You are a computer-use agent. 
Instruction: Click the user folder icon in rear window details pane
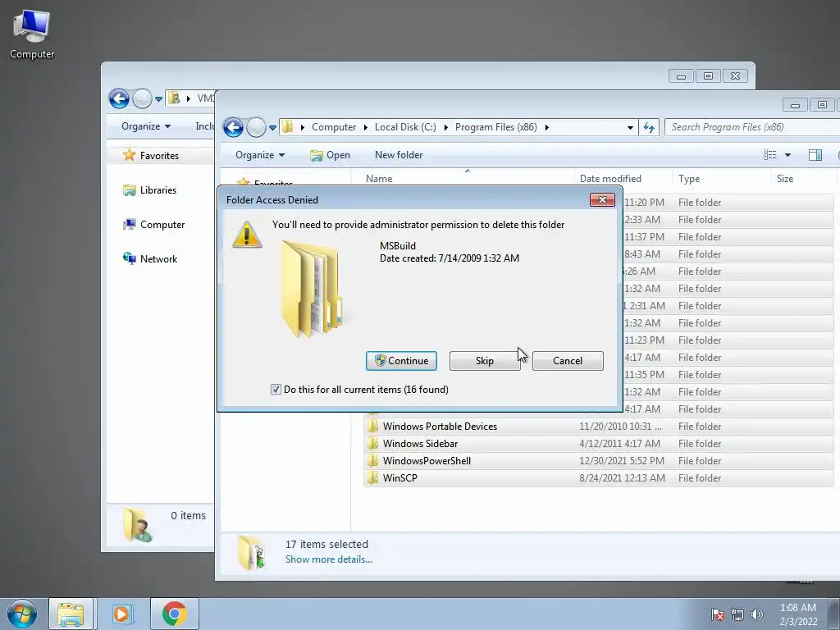point(137,525)
